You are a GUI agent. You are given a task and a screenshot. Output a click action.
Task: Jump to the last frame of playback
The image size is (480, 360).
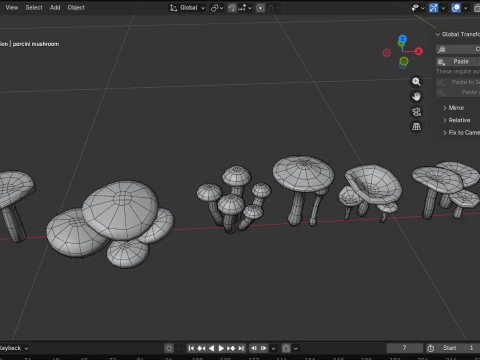pos(241,348)
